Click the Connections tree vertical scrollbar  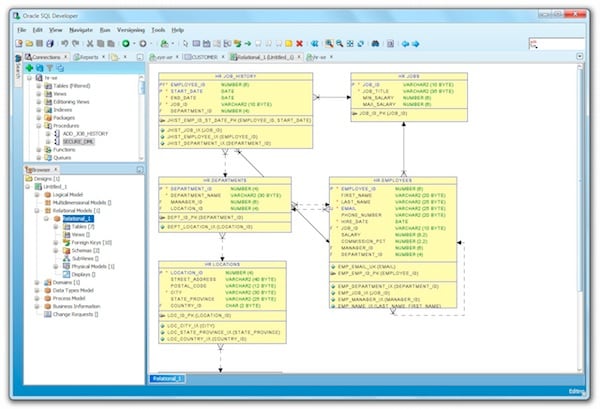click(x=142, y=117)
